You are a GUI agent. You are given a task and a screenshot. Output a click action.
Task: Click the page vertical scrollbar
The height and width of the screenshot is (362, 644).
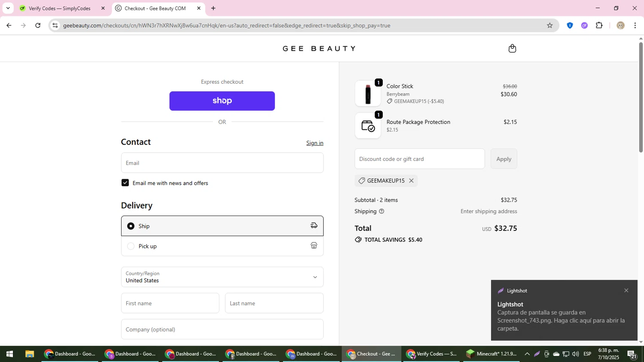[641, 97]
